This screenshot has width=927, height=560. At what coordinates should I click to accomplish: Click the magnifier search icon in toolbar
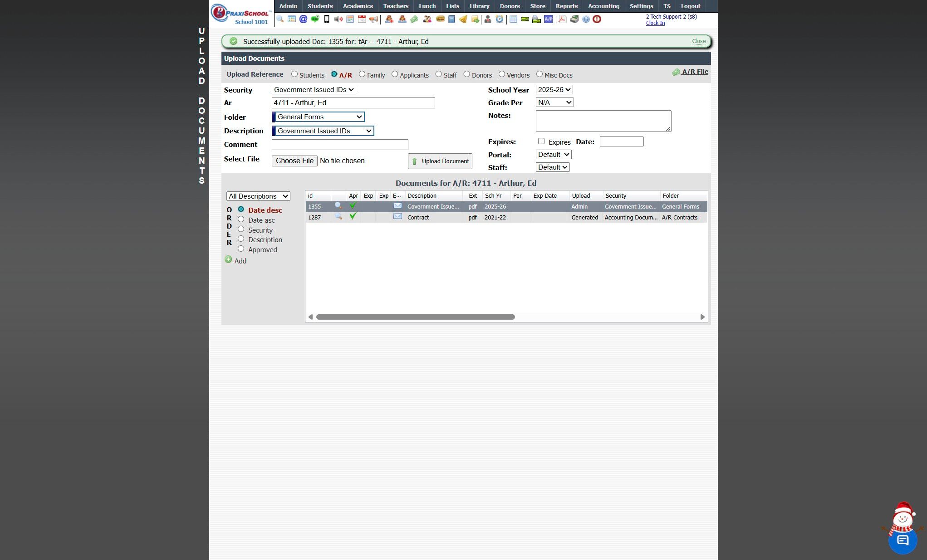[280, 19]
